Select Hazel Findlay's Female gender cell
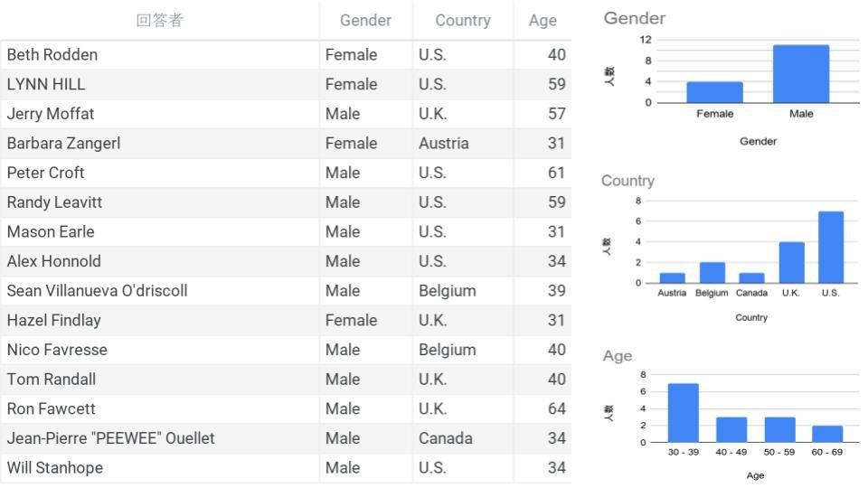 click(x=351, y=320)
